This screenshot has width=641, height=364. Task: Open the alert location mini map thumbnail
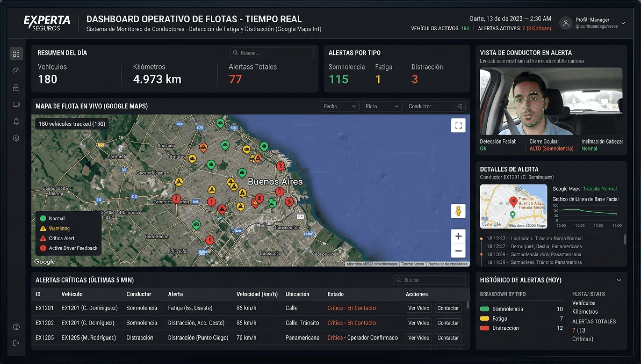coord(514,206)
